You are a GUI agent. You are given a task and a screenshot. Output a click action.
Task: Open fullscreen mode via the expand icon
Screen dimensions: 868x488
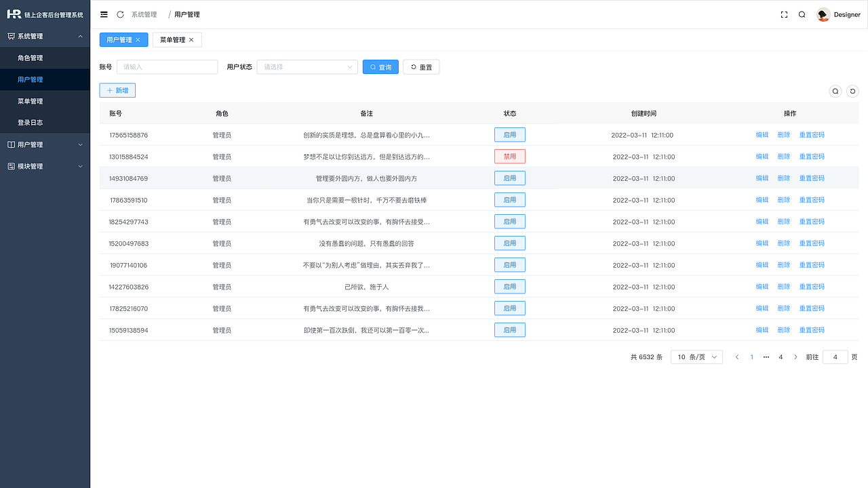[x=784, y=14]
